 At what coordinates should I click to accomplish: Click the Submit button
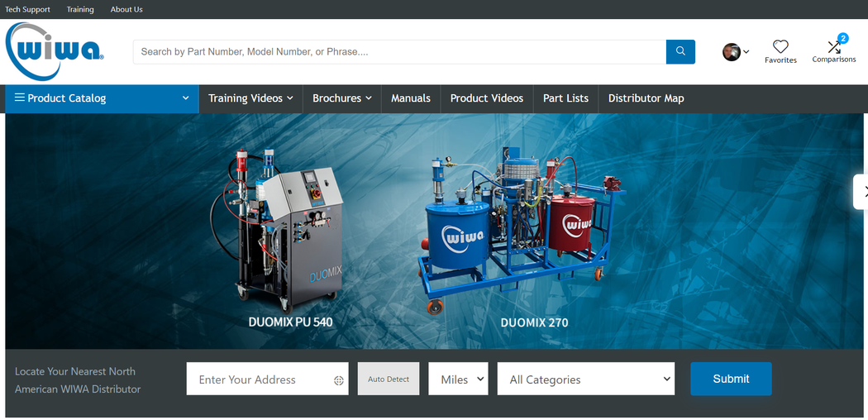point(731,379)
